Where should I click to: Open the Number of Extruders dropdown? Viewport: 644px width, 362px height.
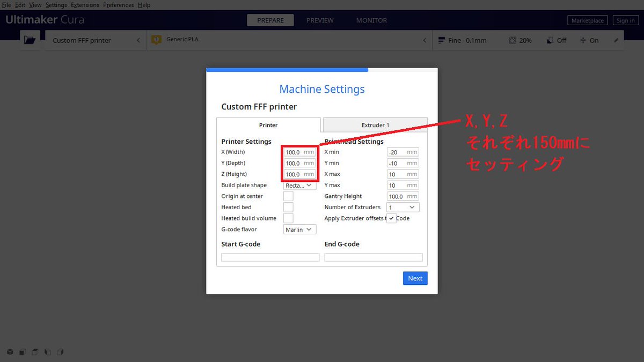click(403, 207)
